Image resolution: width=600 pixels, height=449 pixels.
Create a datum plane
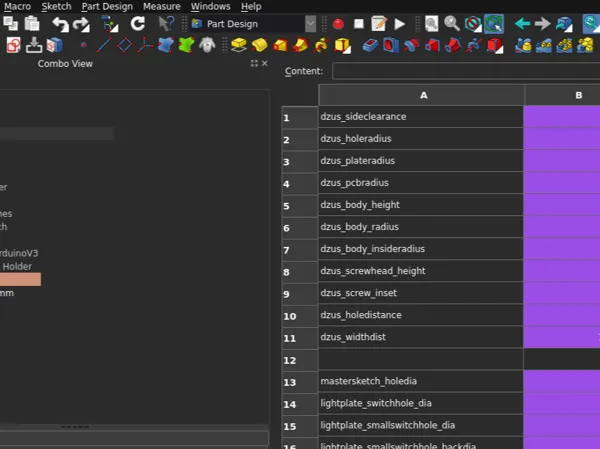[x=125, y=45]
